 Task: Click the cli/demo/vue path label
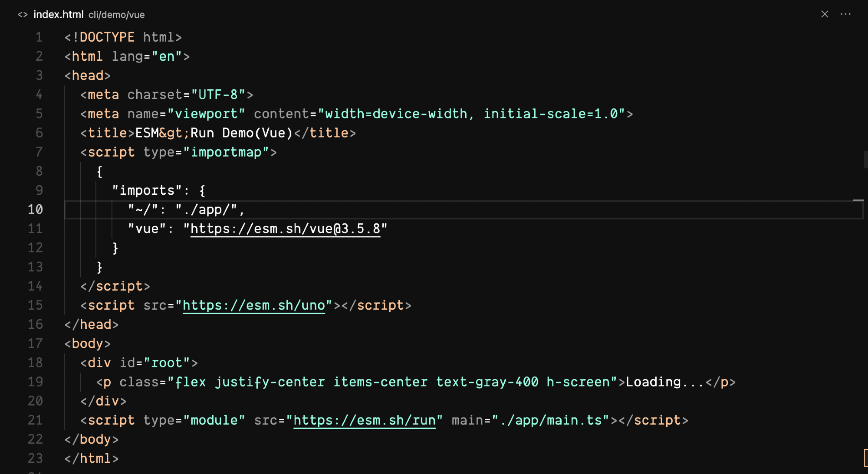coord(116,15)
